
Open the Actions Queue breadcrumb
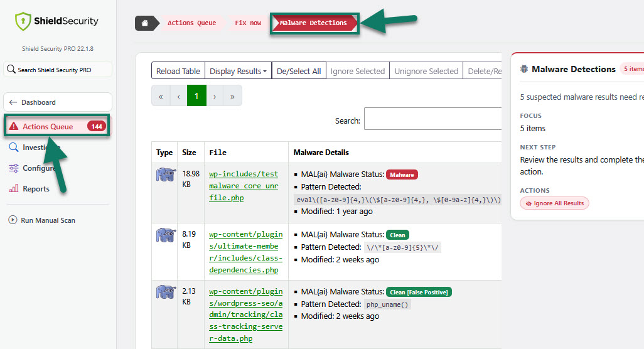pos(191,23)
